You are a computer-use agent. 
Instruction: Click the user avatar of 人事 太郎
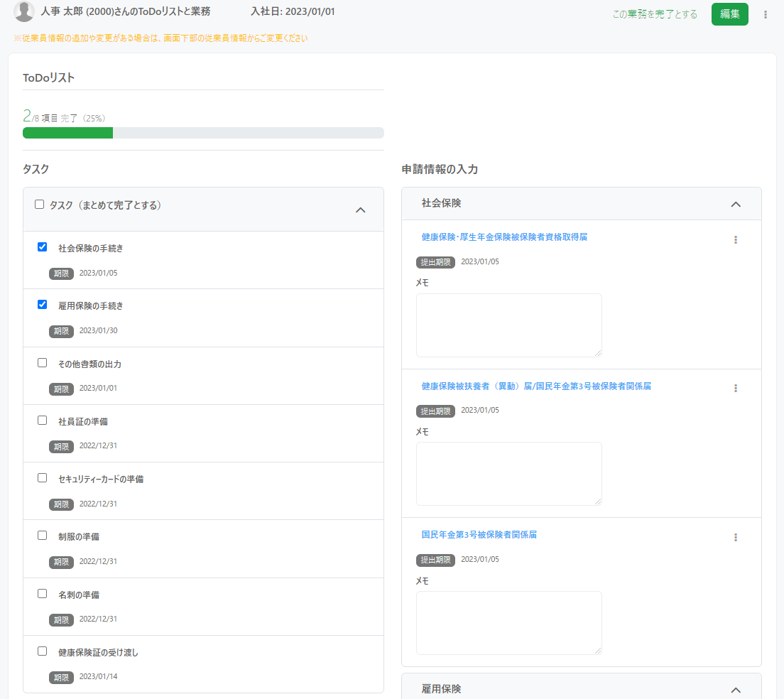click(x=23, y=11)
